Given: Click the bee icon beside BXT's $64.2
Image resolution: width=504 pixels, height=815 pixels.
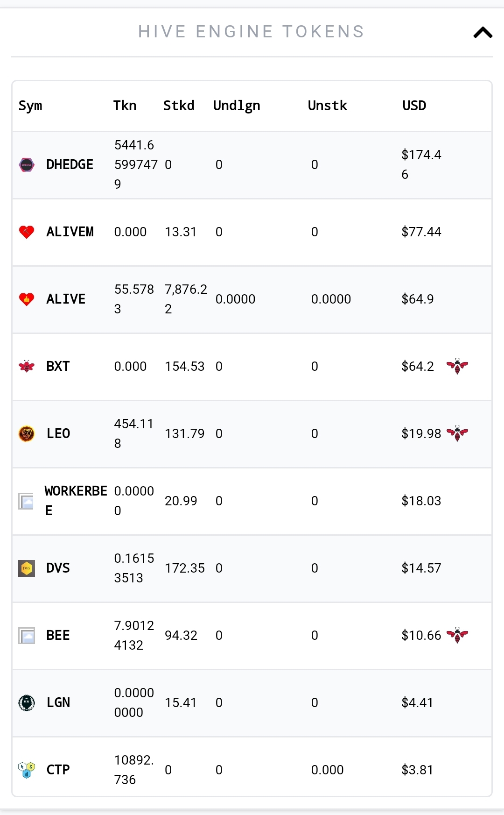Looking at the screenshot, I should click(457, 366).
